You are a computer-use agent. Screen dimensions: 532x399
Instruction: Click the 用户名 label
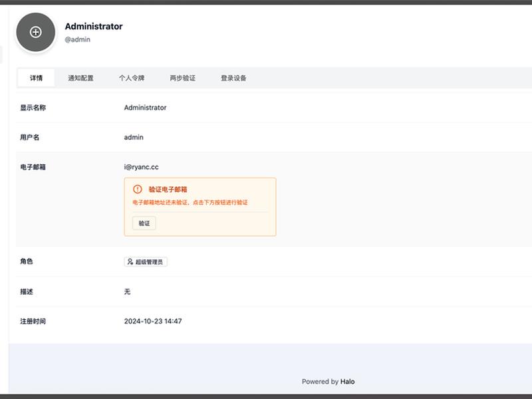coord(29,138)
